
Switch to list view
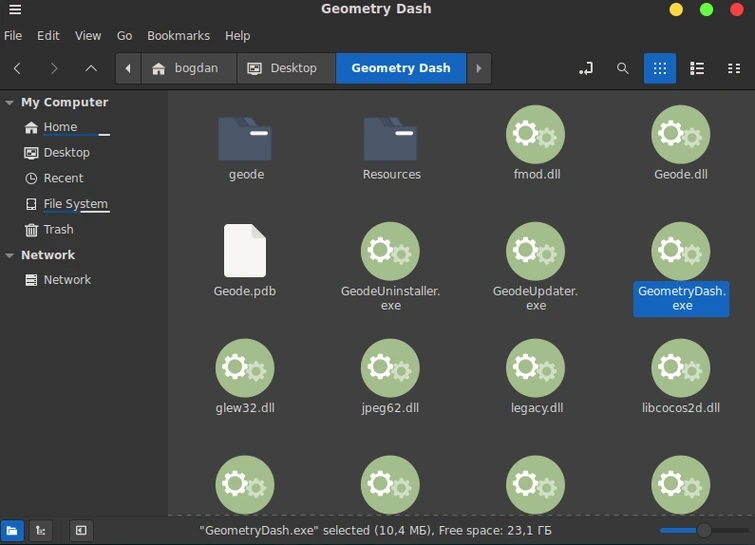697,68
